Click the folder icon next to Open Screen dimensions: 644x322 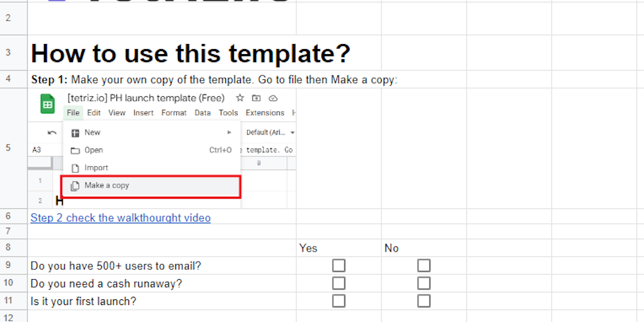[x=75, y=150]
